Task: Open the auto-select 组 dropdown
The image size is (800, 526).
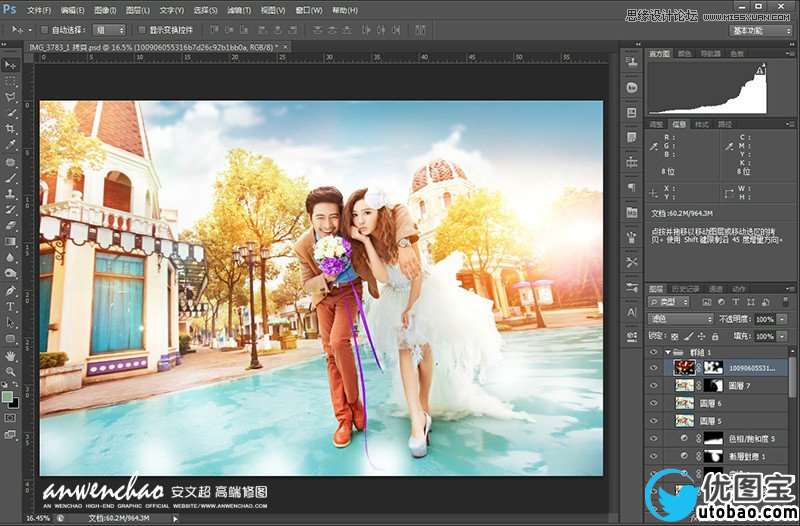Action: pyautogui.click(x=109, y=30)
